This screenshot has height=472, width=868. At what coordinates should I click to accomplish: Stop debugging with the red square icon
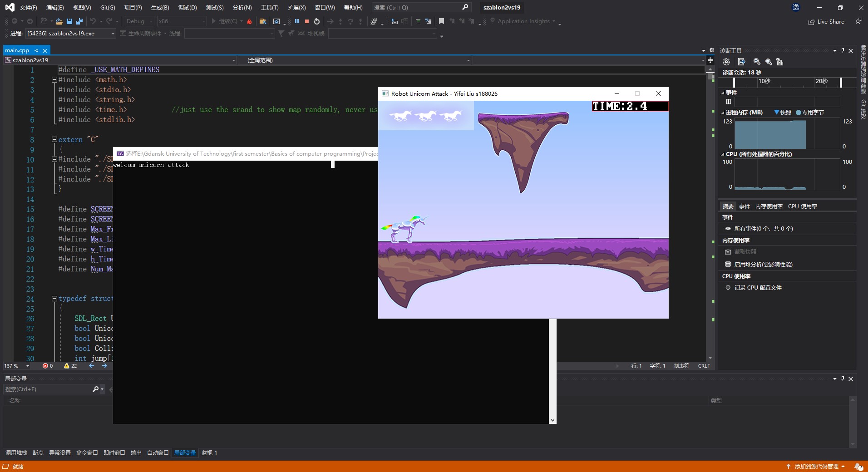pos(307,21)
